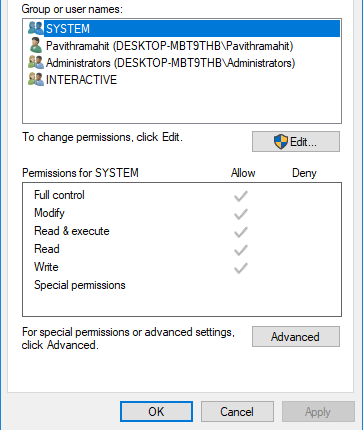
Task: Click the Special permissions row
Action: coord(182,285)
